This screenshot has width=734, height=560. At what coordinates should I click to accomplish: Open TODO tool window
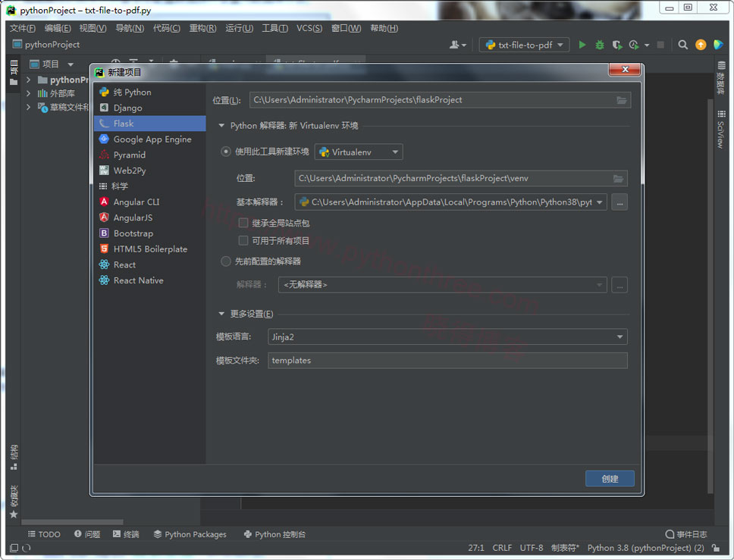tap(44, 534)
